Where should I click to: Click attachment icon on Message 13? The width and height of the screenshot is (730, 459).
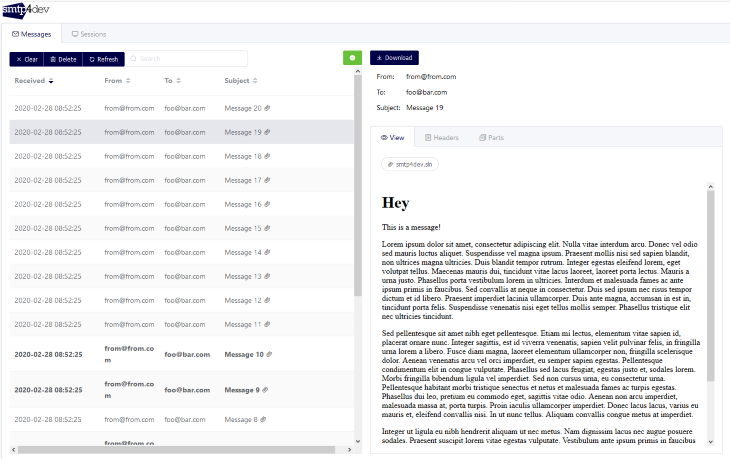click(267, 276)
